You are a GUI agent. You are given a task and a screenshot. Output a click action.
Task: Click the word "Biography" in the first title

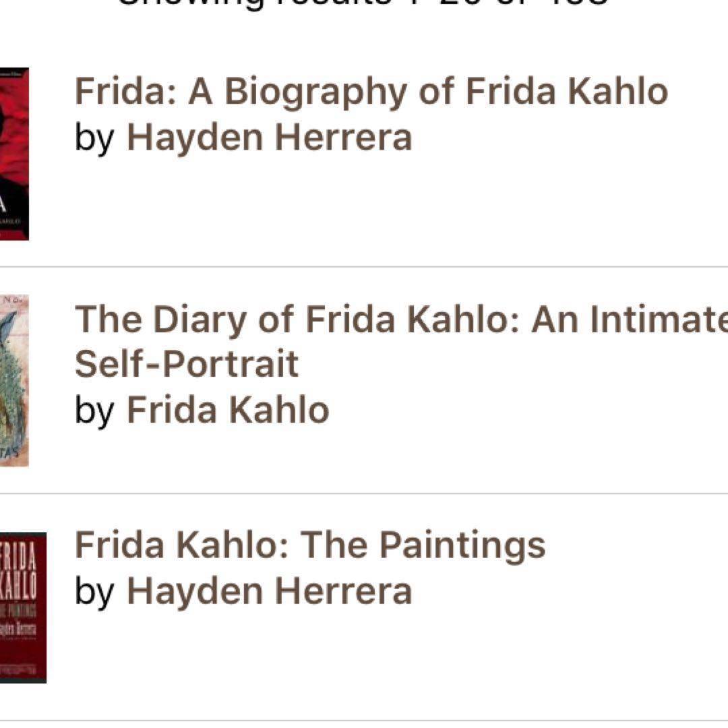click(x=315, y=93)
